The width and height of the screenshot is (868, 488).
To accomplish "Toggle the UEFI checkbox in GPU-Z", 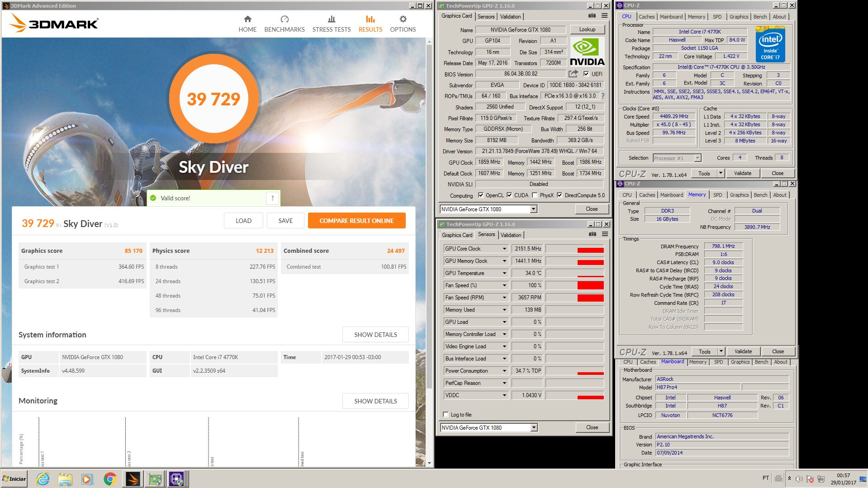I will pos(586,74).
